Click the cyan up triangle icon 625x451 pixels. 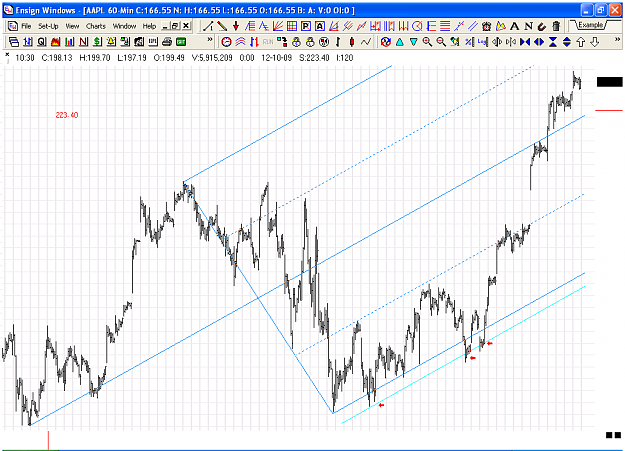(399, 41)
